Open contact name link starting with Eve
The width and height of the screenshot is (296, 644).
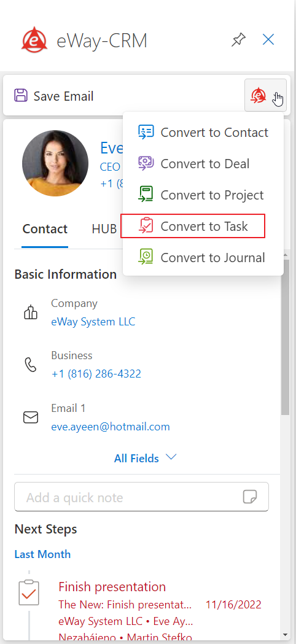click(111, 147)
